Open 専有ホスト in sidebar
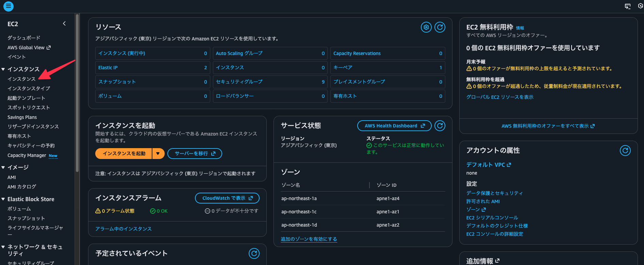Screen dimensions: 644x265 coord(19,136)
